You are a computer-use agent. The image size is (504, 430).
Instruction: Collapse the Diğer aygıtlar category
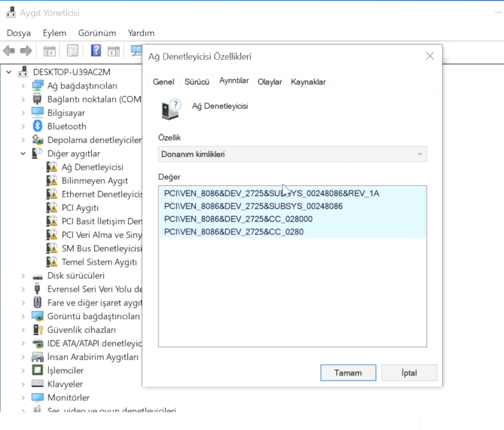[23, 153]
